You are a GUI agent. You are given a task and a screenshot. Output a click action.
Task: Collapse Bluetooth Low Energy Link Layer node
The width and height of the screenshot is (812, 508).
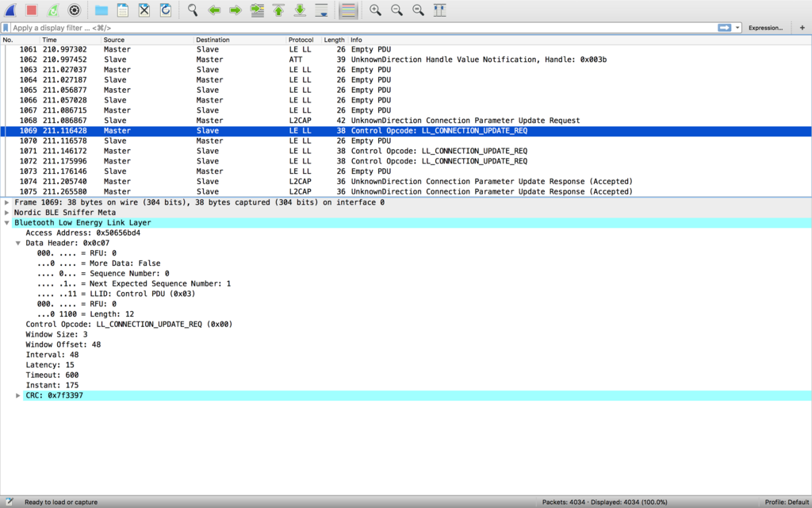6,223
